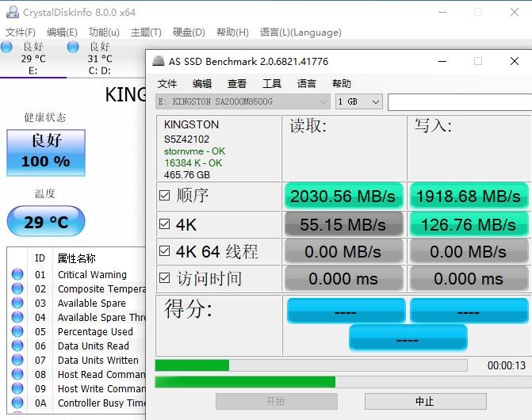
Task: Open 文件 menu in AS SSD Benchmark
Action: (x=167, y=83)
